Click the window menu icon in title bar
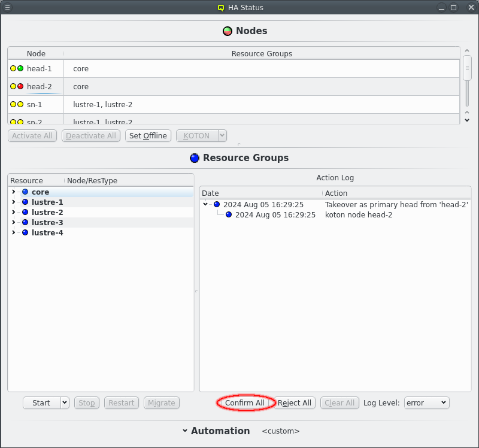This screenshot has width=479, height=448. (8, 7)
